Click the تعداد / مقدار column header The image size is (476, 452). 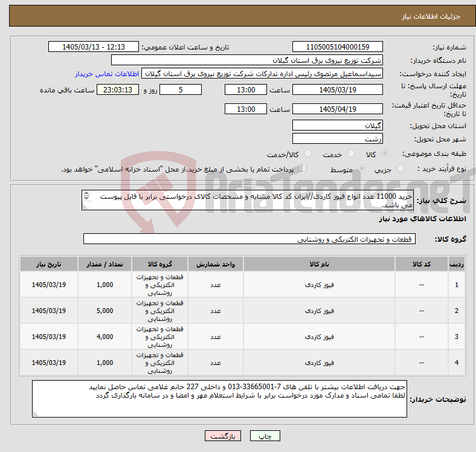click(x=105, y=264)
